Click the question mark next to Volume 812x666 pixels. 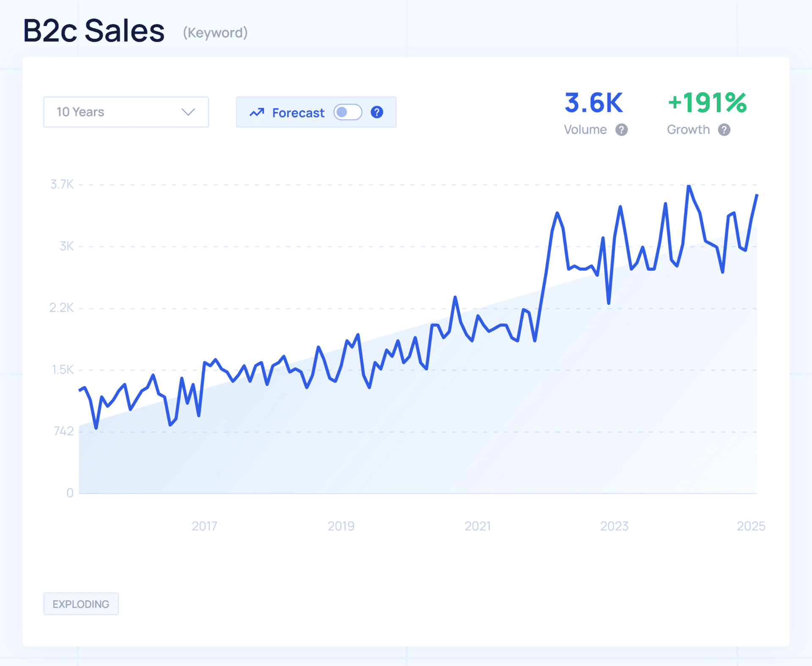[x=621, y=130]
